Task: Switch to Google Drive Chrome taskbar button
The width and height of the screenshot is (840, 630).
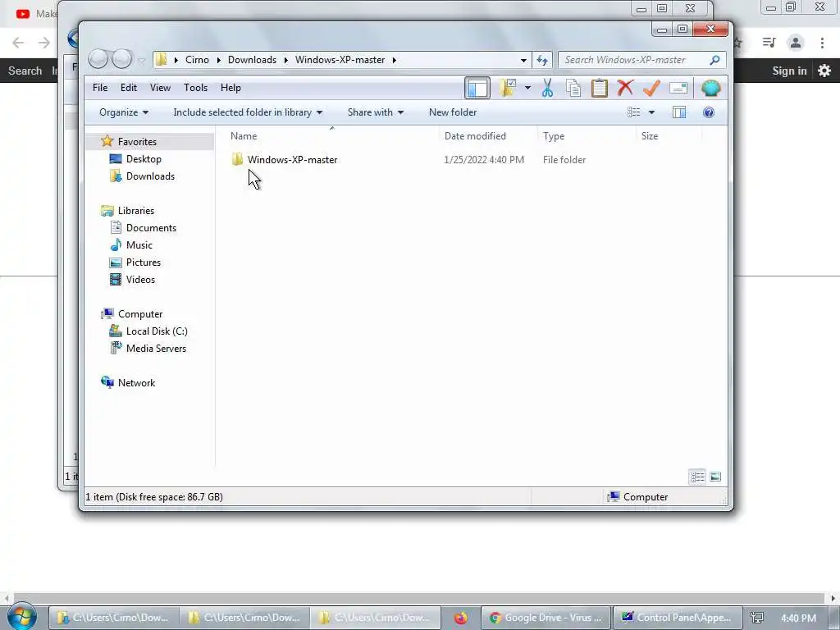Action: click(546, 618)
